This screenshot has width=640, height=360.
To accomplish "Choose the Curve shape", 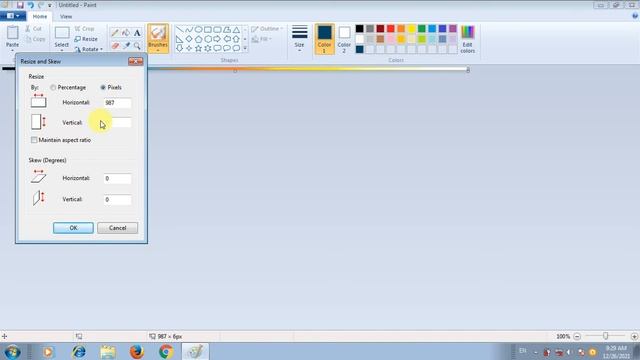I will (x=189, y=30).
